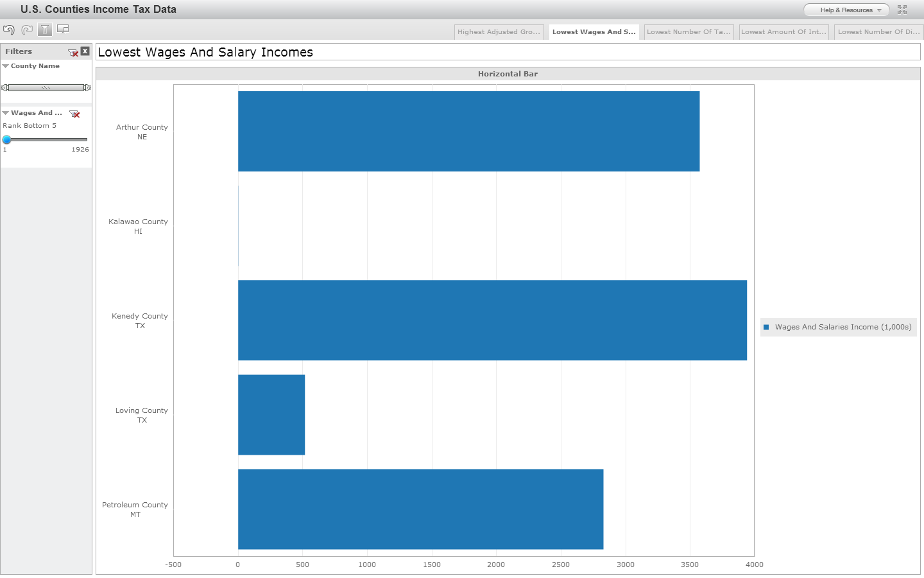Click the Lowest Wages And S tab
The image size is (924, 578).
(x=594, y=31)
